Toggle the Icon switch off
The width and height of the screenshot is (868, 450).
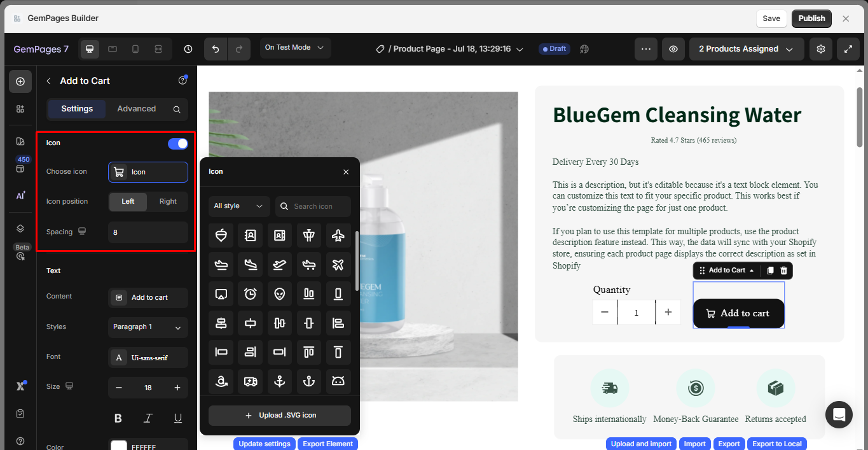[x=178, y=143]
